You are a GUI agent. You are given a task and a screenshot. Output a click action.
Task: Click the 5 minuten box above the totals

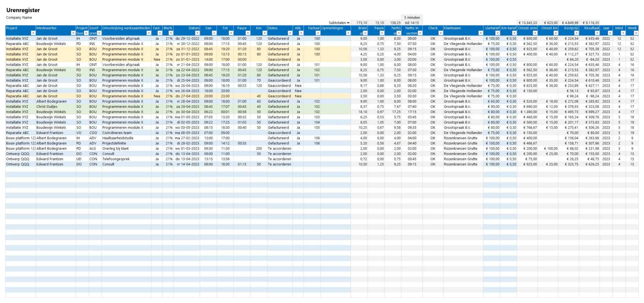point(412,18)
